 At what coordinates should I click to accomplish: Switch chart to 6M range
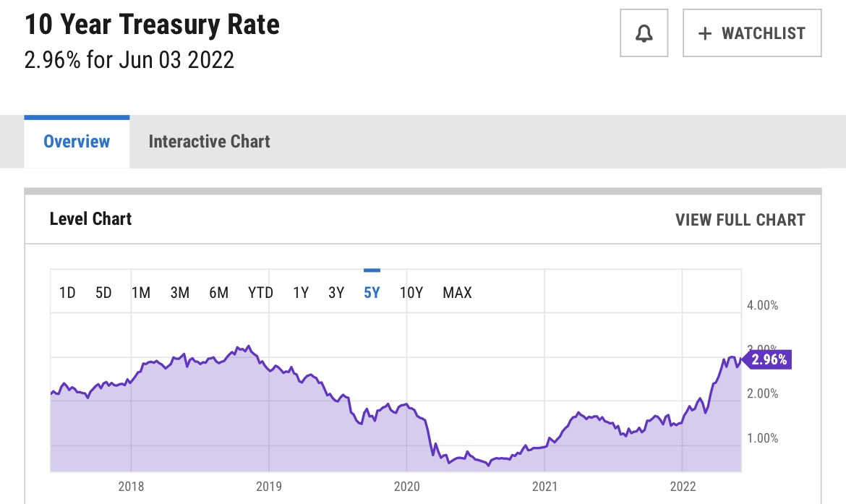pos(219,293)
